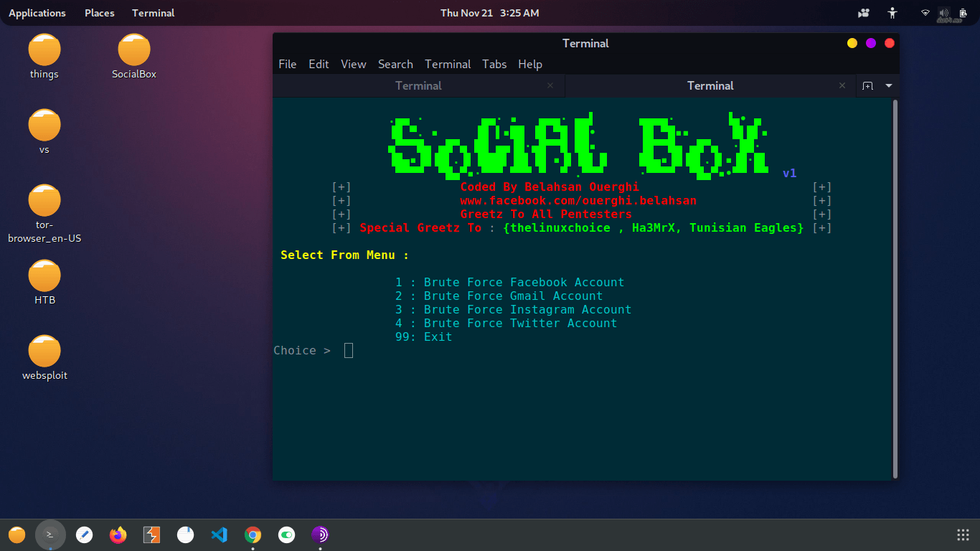This screenshot has width=980, height=551.
Task: Click the Terminal window title bar text
Action: pyautogui.click(x=585, y=43)
